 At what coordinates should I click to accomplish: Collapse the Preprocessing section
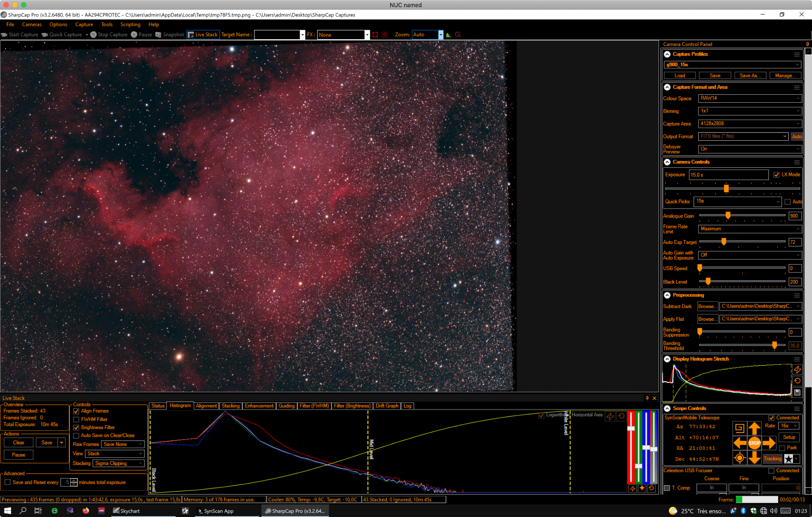(x=667, y=295)
